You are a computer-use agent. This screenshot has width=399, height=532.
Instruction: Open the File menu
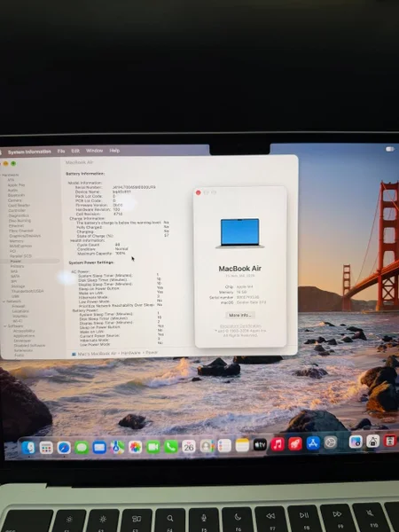61,151
